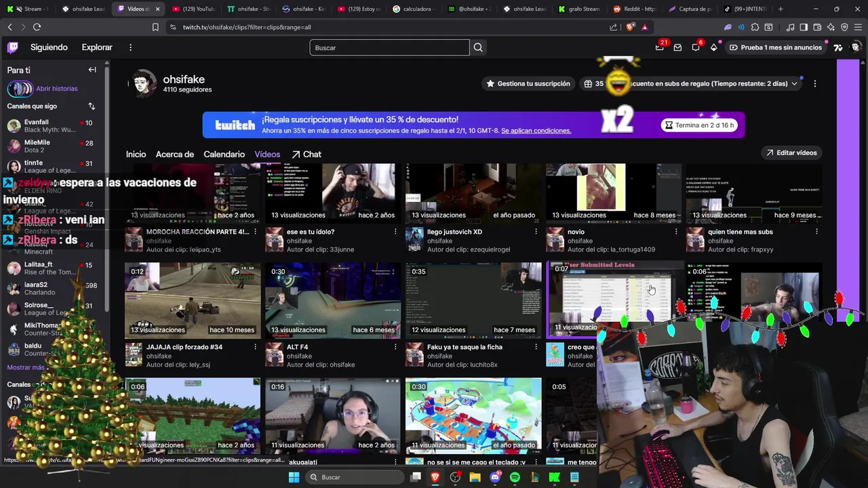
Task: Open the Calendario tab
Action: (224, 155)
